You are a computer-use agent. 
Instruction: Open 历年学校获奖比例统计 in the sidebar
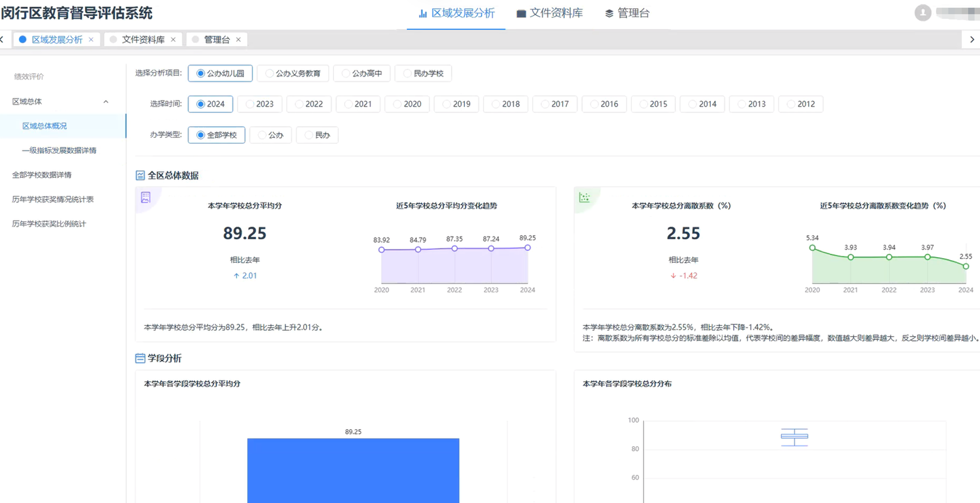click(49, 224)
